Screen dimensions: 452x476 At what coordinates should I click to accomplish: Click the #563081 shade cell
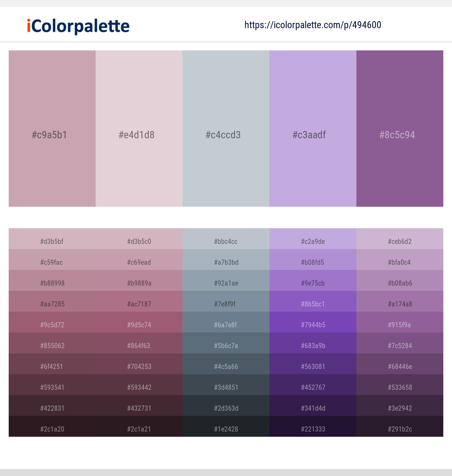coord(313,364)
